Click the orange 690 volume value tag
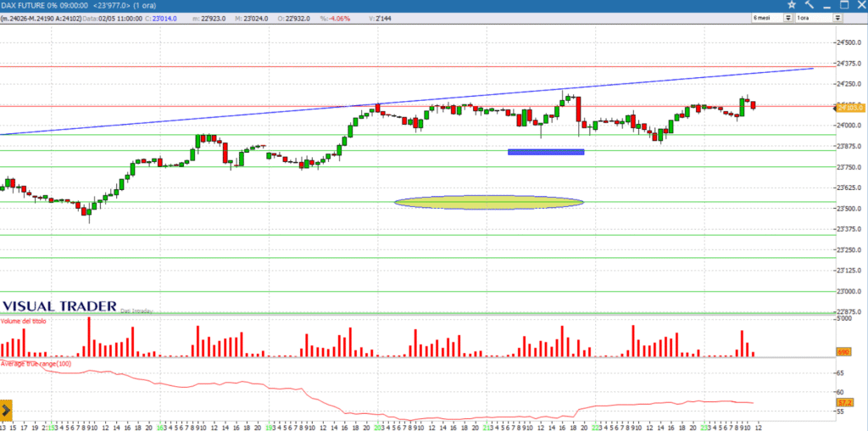The width and height of the screenshot is (868, 431). click(x=843, y=352)
